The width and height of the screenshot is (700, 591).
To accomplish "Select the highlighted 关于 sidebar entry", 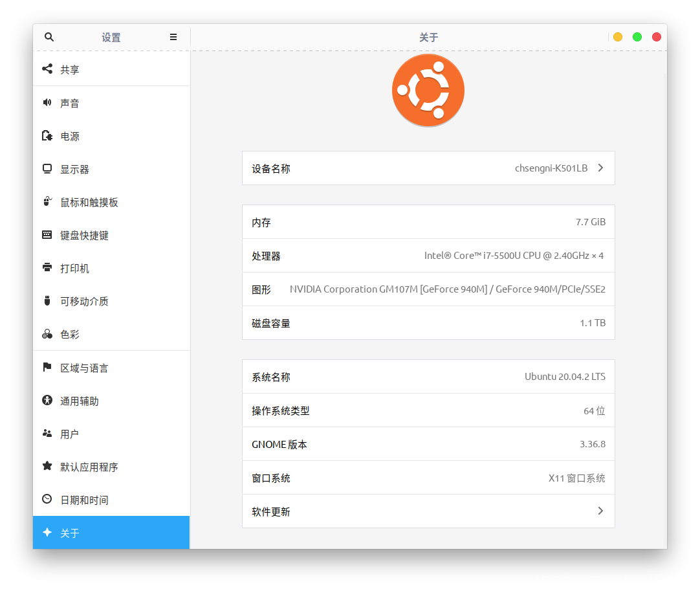I will click(x=112, y=533).
